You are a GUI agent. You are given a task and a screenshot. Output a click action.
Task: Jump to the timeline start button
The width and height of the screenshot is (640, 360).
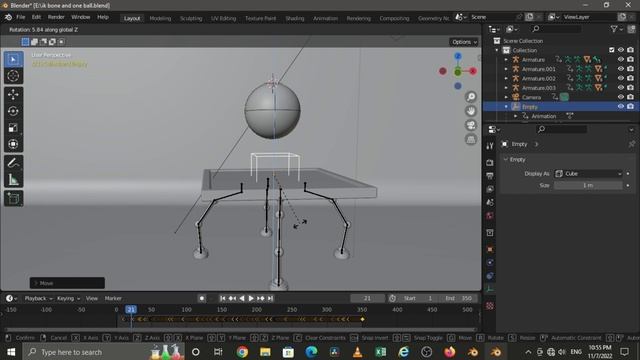pos(222,298)
